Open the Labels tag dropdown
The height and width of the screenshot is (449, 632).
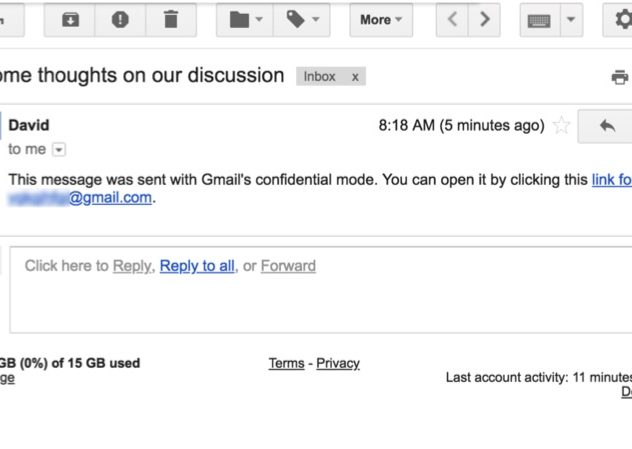pos(302,19)
